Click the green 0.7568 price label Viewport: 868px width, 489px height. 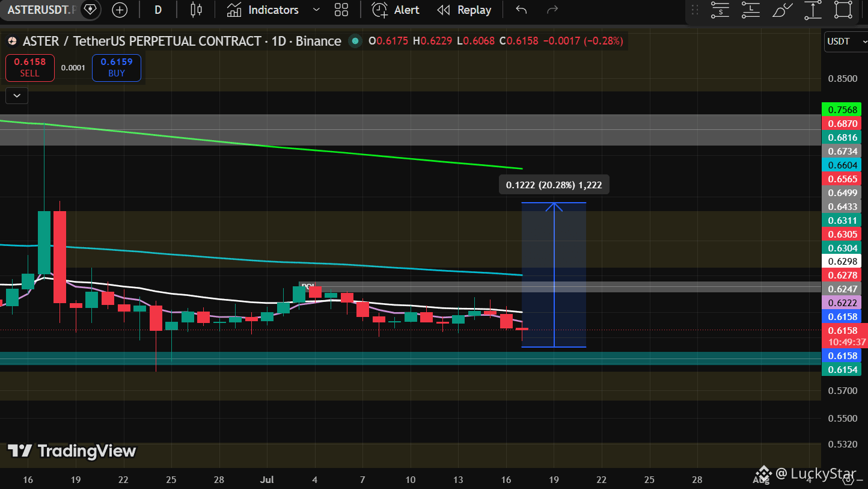click(842, 109)
